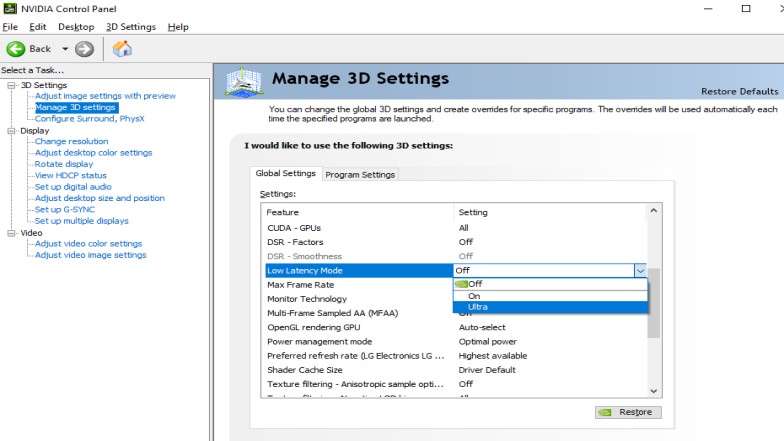The image size is (784, 441).
Task: Select the DSR - Factors row
Action: [455, 242]
